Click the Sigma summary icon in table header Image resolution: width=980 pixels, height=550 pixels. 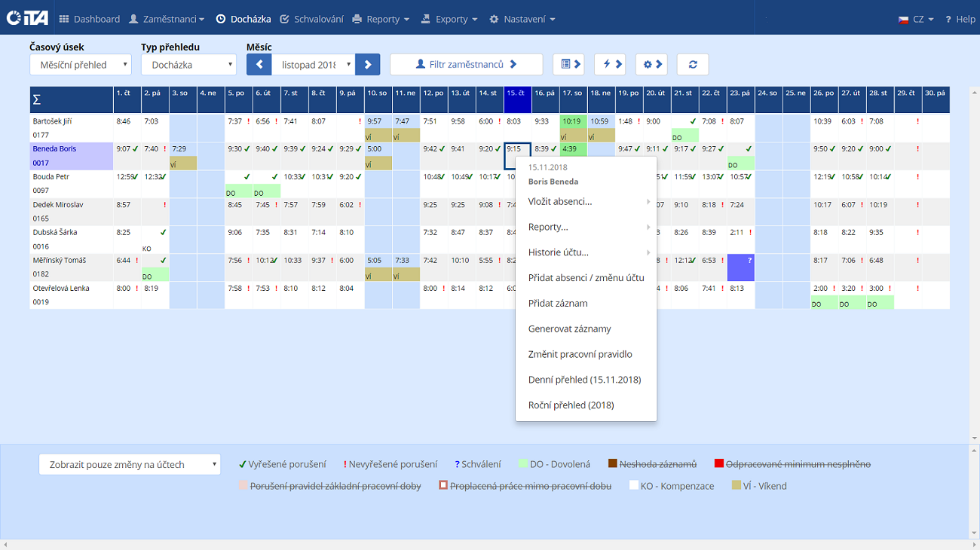(x=37, y=100)
